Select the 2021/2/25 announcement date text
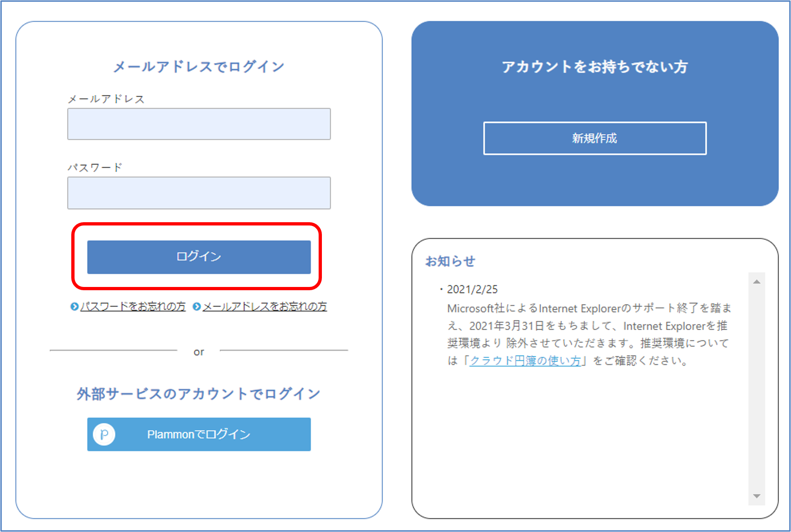The image size is (791, 532). click(472, 289)
